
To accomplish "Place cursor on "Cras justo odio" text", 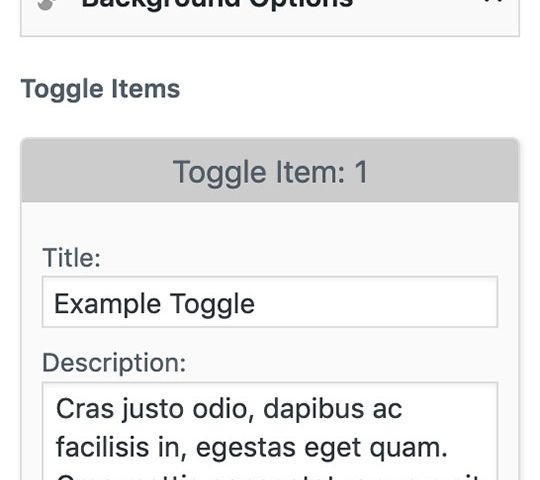I will click(154, 409).
